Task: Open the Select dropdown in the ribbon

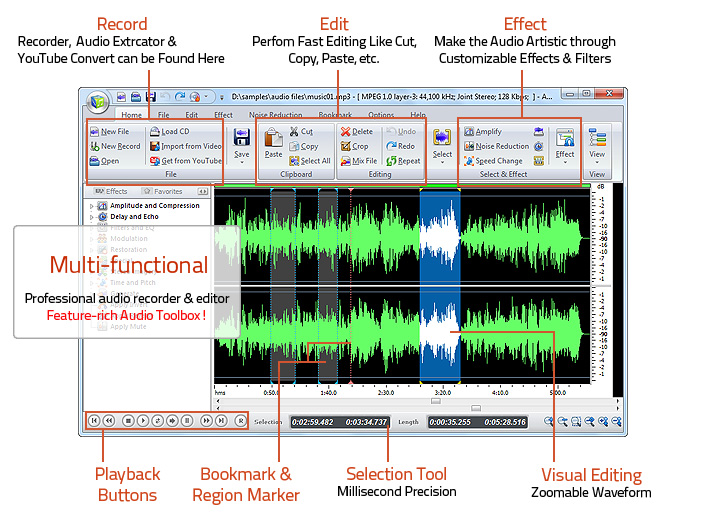Action: (442, 154)
